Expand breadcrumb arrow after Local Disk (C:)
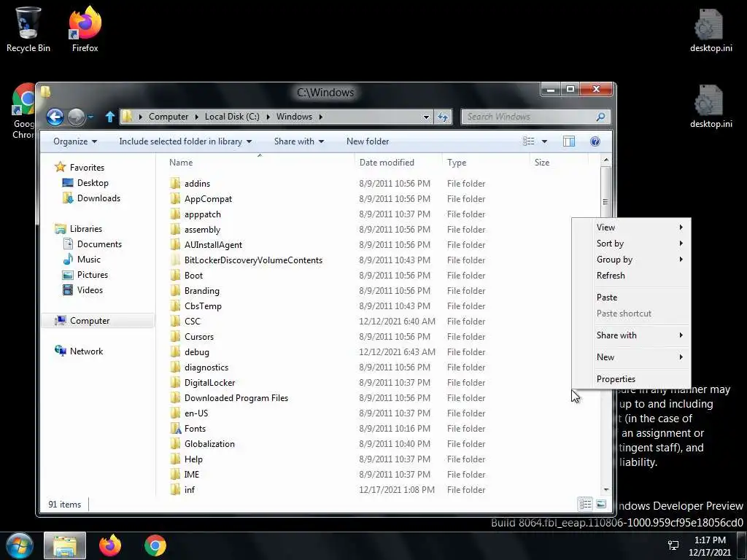This screenshot has width=747, height=560. pyautogui.click(x=268, y=117)
